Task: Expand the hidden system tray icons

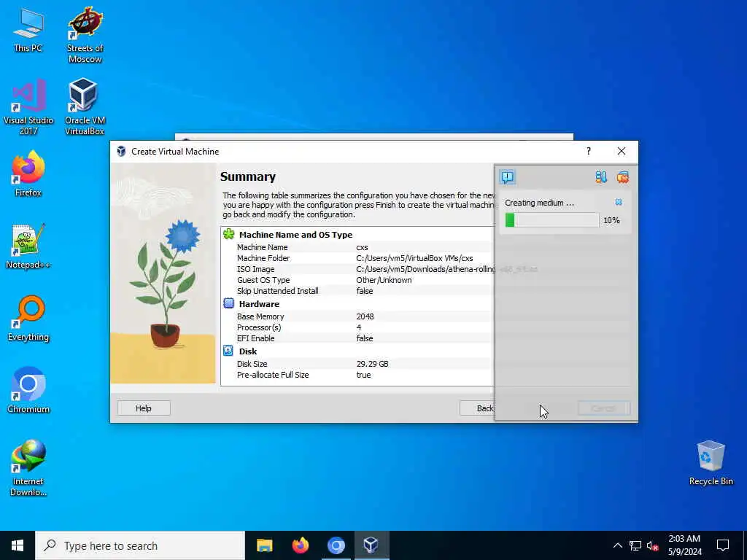Action: click(x=617, y=545)
